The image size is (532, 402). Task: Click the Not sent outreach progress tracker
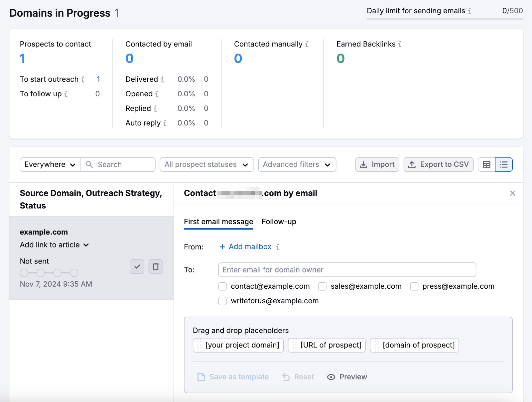pyautogui.click(x=49, y=273)
